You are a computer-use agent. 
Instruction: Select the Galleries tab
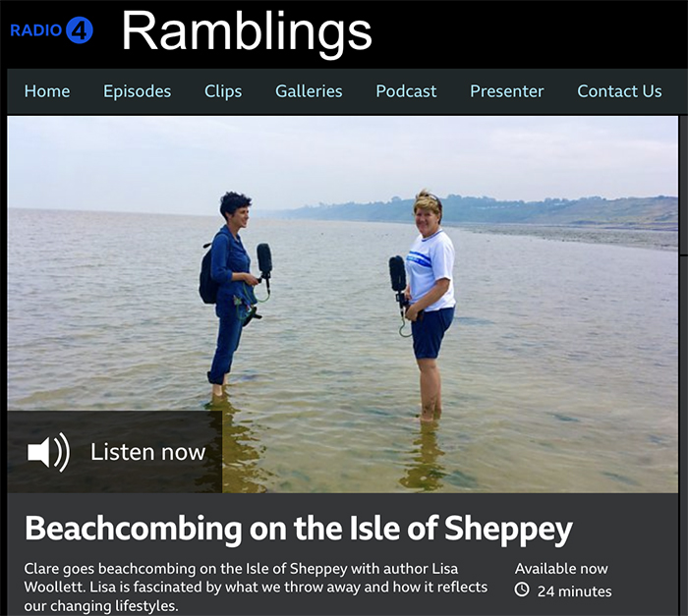[309, 91]
